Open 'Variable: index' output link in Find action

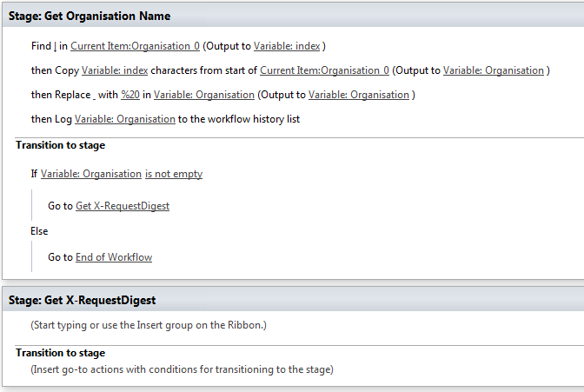coord(287,46)
